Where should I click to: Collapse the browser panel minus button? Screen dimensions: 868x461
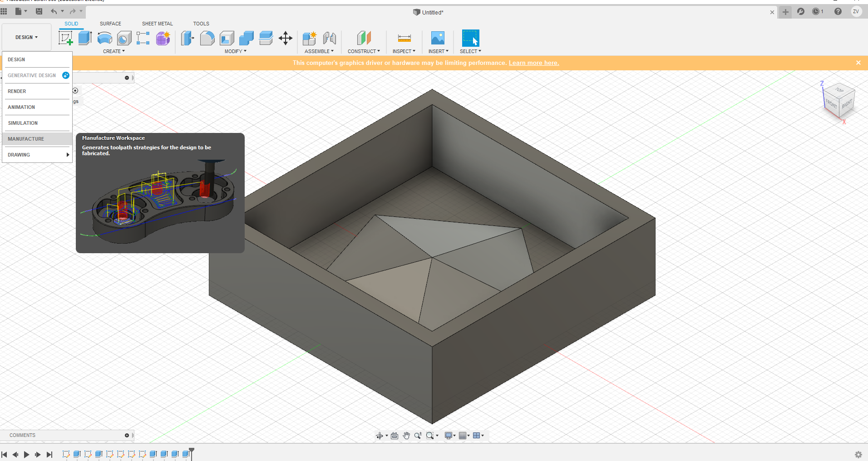[x=127, y=78]
